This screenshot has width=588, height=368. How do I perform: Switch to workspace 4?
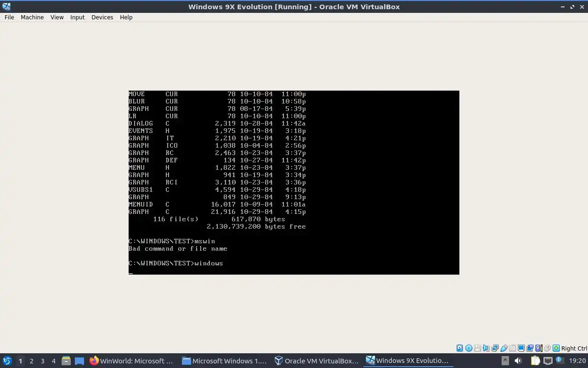53,361
